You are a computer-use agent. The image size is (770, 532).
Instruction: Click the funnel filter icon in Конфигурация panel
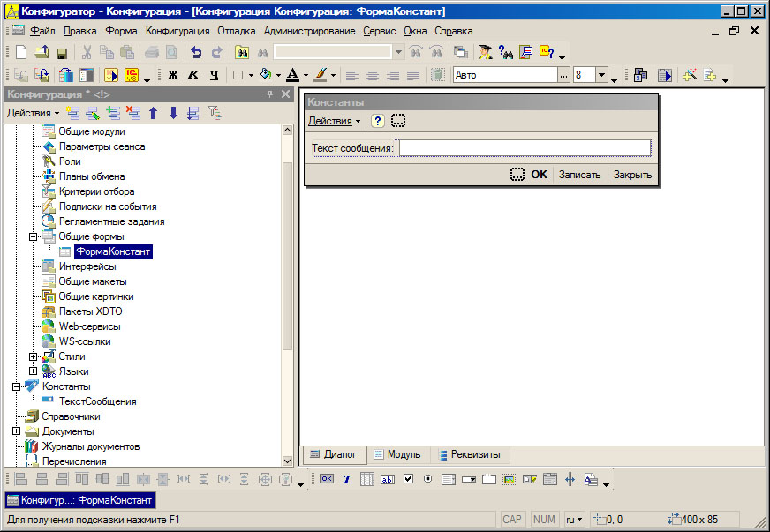point(214,113)
